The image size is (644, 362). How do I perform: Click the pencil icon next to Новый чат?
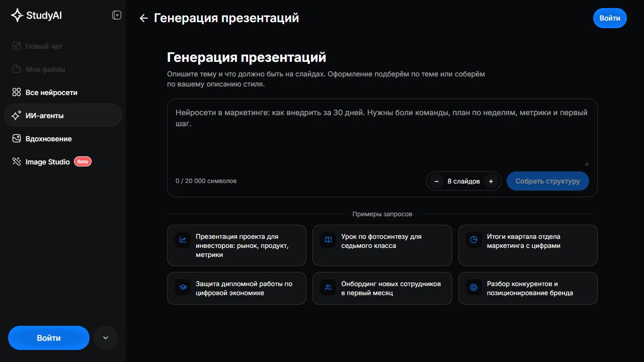17,46
